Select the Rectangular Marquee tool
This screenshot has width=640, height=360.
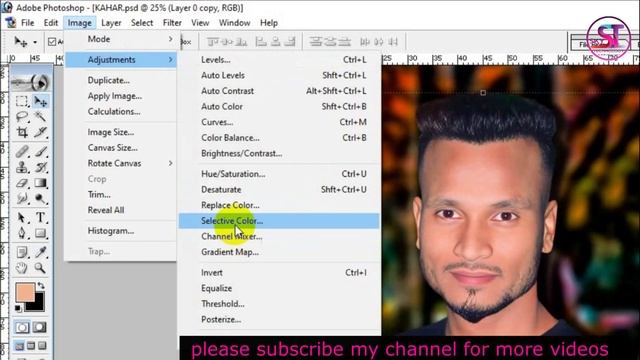[x=22, y=101]
